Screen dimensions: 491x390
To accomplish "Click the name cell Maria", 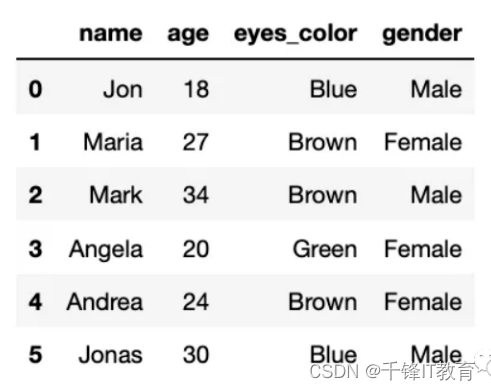I will coord(113,142).
